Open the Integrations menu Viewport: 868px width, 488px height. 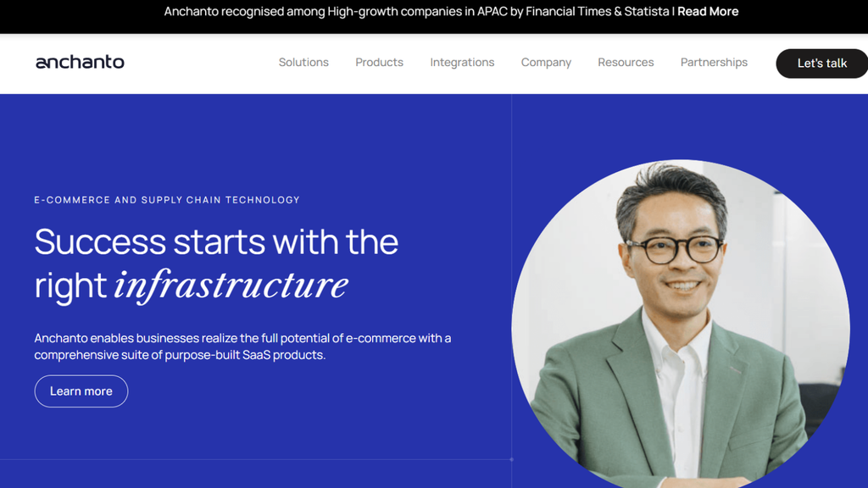click(462, 63)
